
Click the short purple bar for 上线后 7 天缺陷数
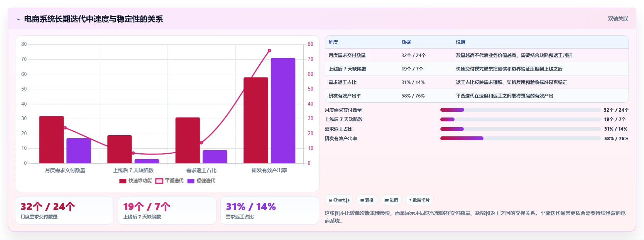tap(147, 161)
